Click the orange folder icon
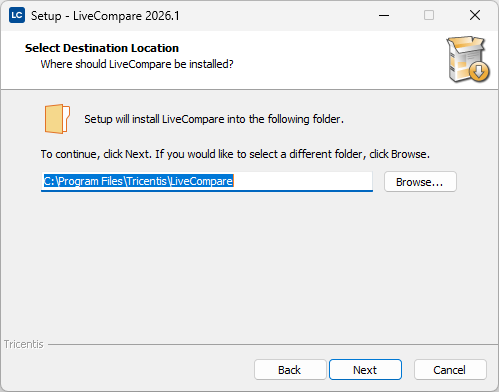 pos(57,119)
